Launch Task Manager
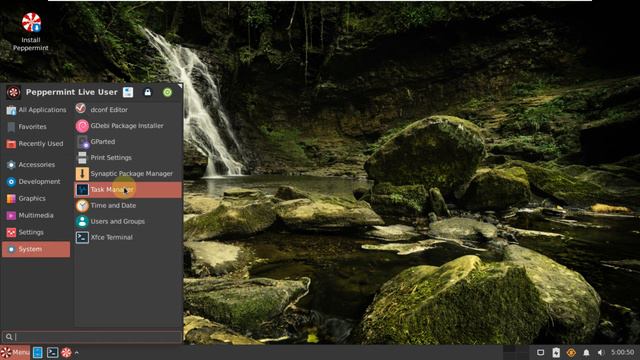This screenshot has height=360, width=640. pos(128,189)
